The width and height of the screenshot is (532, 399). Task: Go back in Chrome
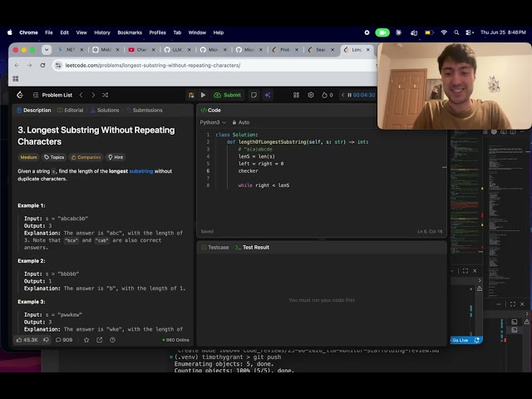(17, 65)
